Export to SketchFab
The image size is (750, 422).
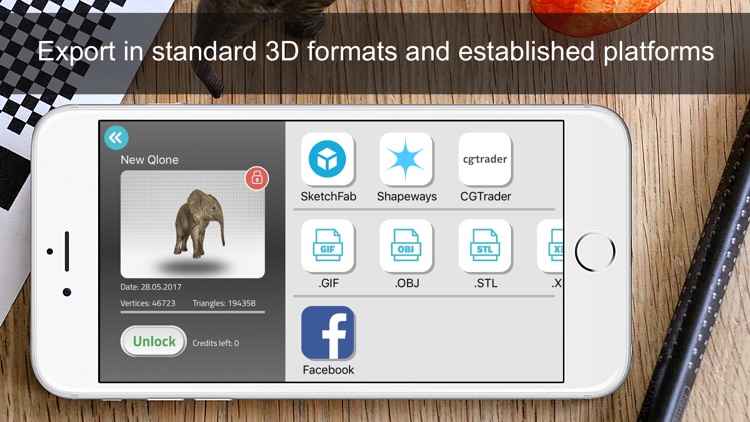(x=328, y=159)
